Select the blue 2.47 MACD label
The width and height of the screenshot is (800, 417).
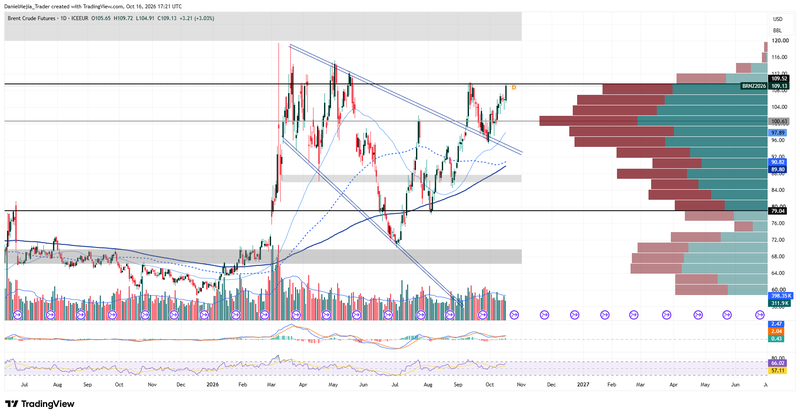pos(777,324)
